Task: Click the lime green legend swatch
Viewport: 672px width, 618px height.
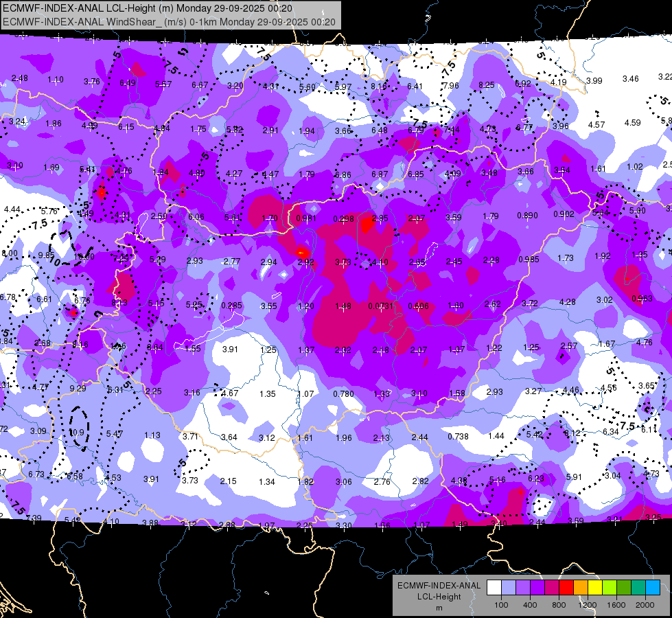Action: tap(610, 588)
